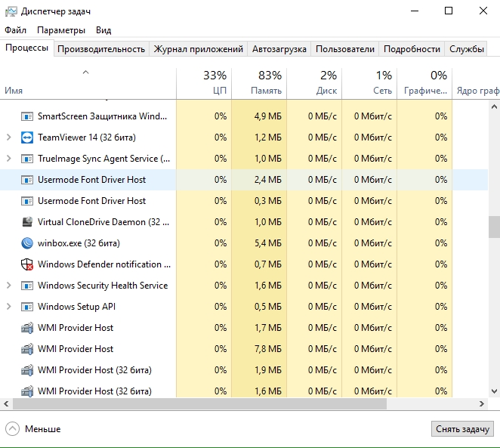Image resolution: width=500 pixels, height=448 pixels.
Task: Click the 5,4 МБ memory value for winbox.exe
Action: [268, 243]
